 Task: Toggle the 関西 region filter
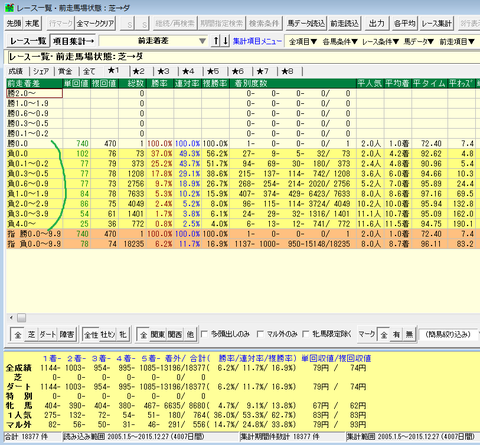click(174, 334)
